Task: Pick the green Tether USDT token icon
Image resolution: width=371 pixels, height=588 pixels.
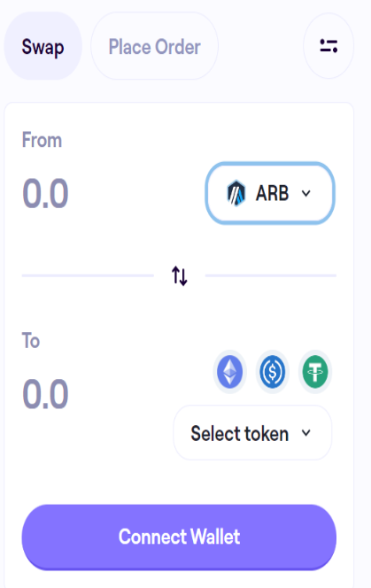Action: (x=315, y=372)
